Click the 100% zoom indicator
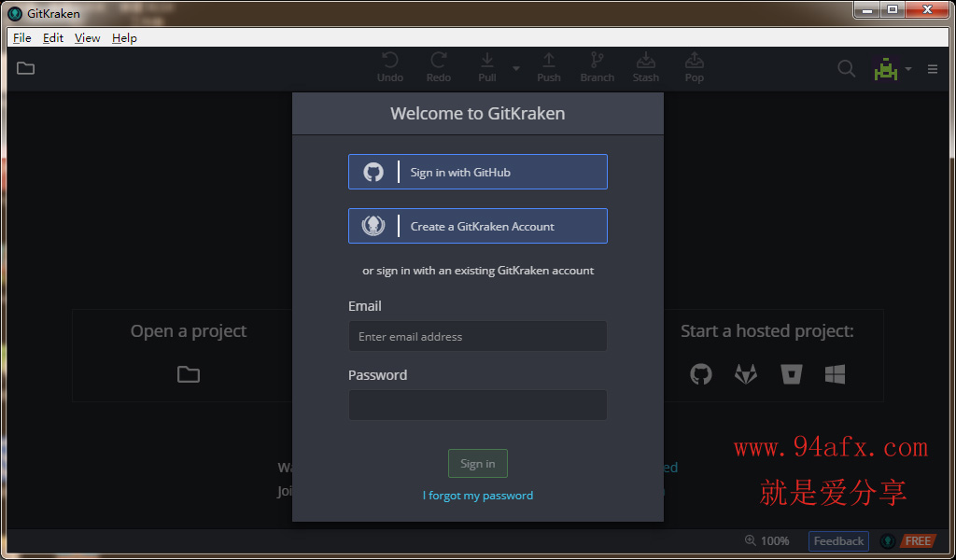956x560 pixels. [767, 540]
